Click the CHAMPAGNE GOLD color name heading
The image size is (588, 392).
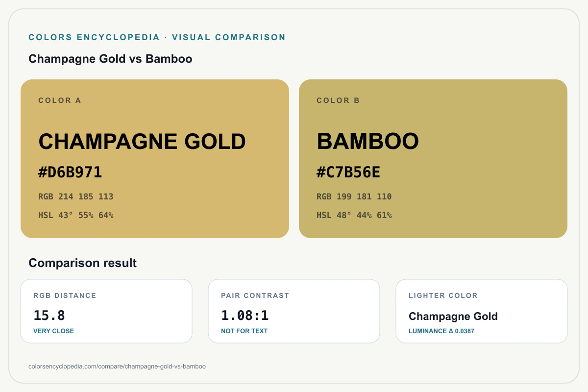coord(142,142)
